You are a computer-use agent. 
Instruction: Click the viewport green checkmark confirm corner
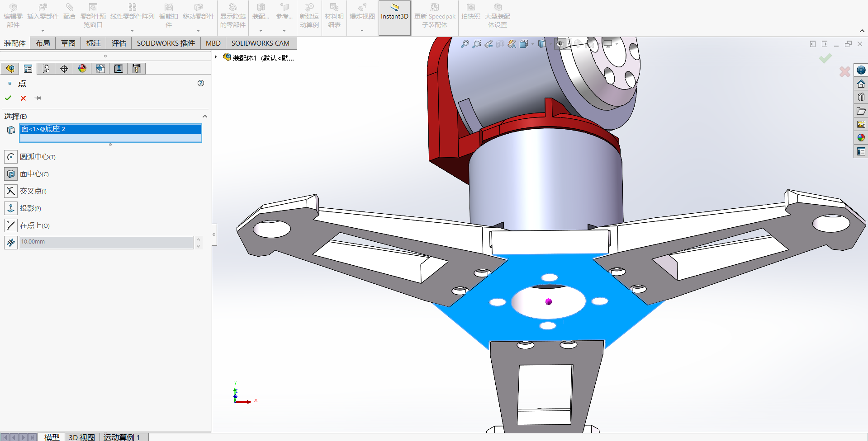pos(825,58)
